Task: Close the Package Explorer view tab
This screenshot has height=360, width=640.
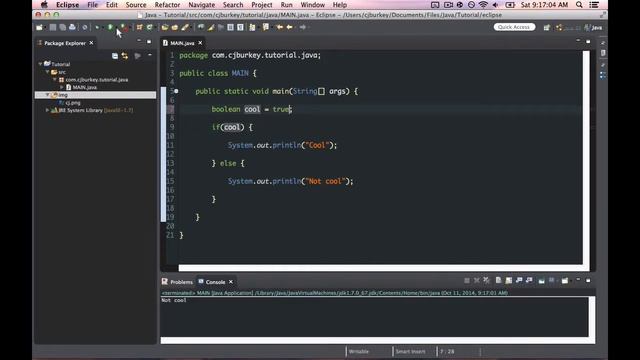Action: tap(91, 43)
